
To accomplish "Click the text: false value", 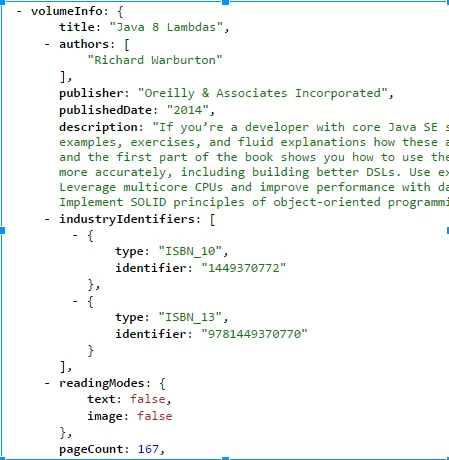I will (148, 399).
